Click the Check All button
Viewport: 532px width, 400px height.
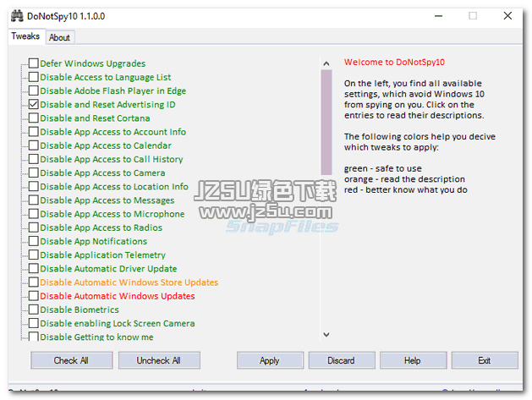[72, 360]
